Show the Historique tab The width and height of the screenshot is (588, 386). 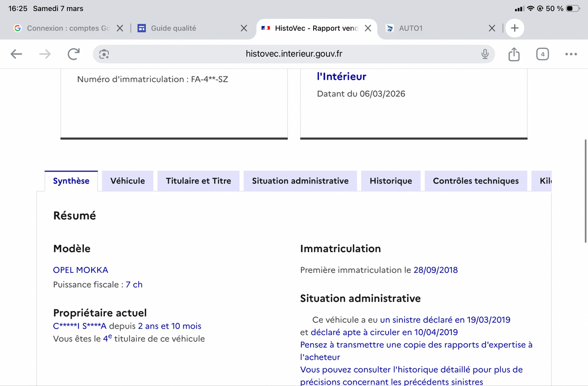click(391, 181)
